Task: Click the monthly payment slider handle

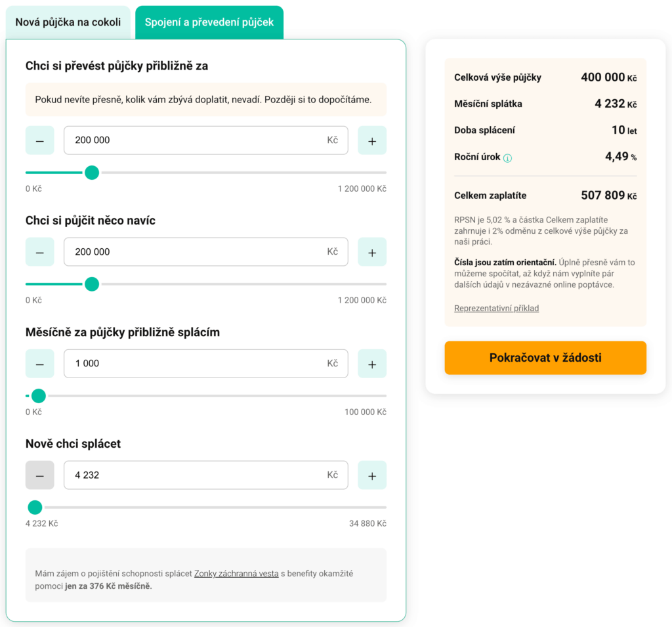Action: point(38,396)
